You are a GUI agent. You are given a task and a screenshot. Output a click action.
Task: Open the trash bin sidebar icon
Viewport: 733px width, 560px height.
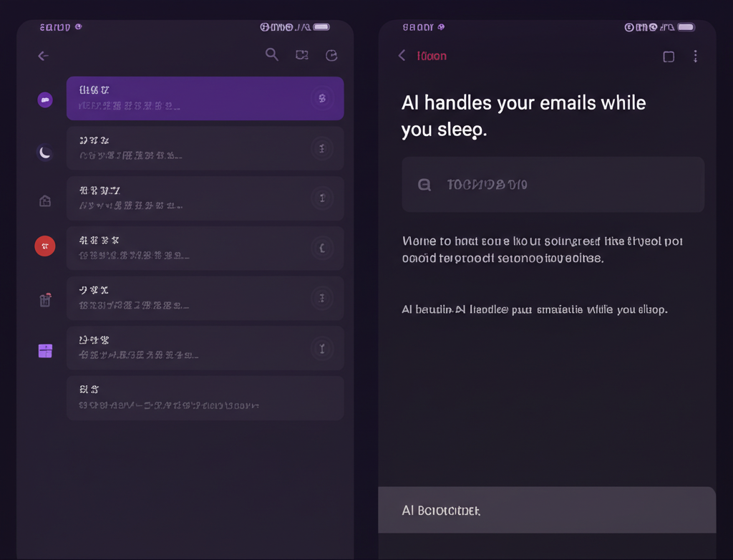[x=45, y=300]
